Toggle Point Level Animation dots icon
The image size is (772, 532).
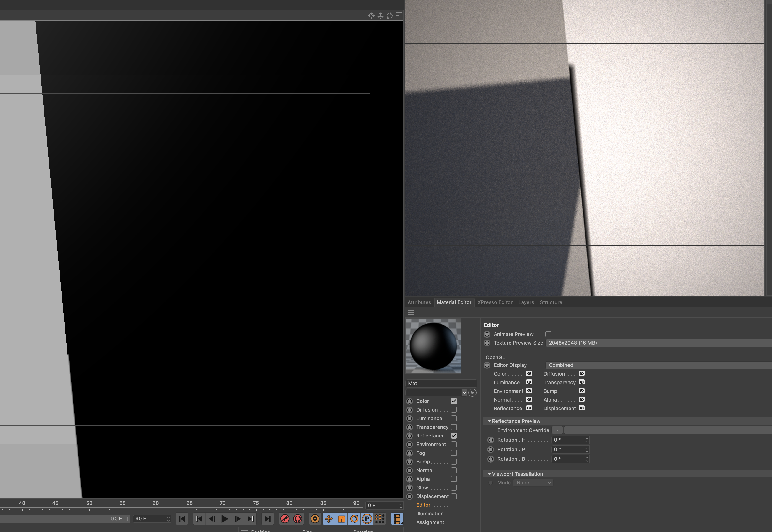[x=380, y=519]
